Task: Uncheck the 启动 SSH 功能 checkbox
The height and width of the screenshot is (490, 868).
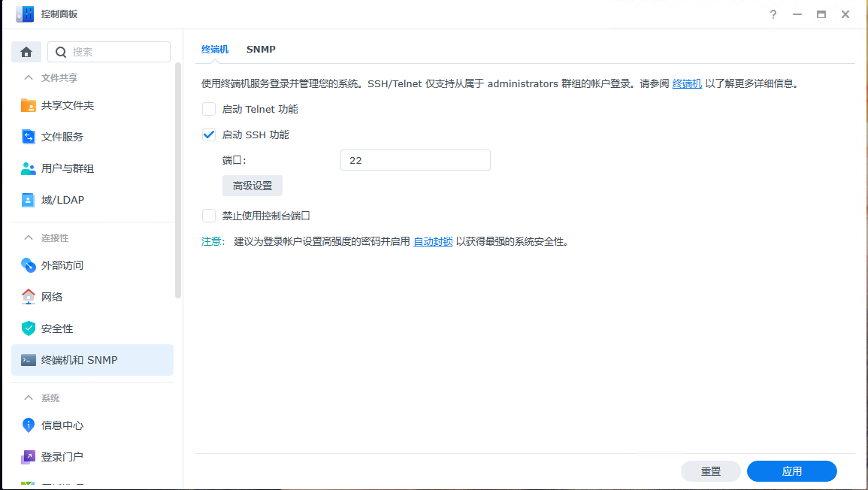Action: (x=209, y=135)
